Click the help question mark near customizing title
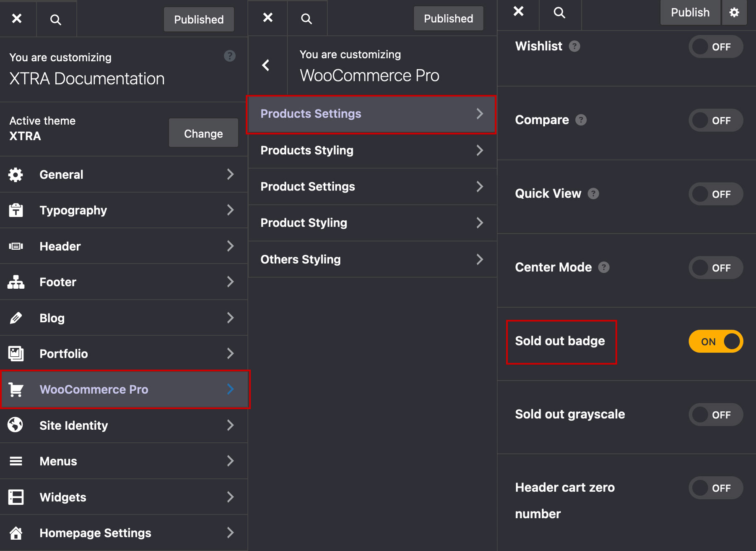 [229, 56]
